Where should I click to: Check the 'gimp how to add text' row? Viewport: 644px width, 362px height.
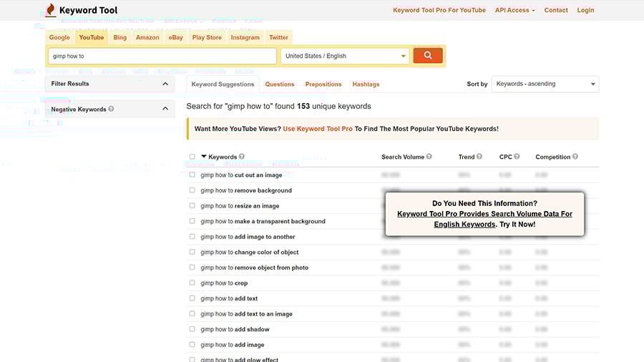pos(192,298)
